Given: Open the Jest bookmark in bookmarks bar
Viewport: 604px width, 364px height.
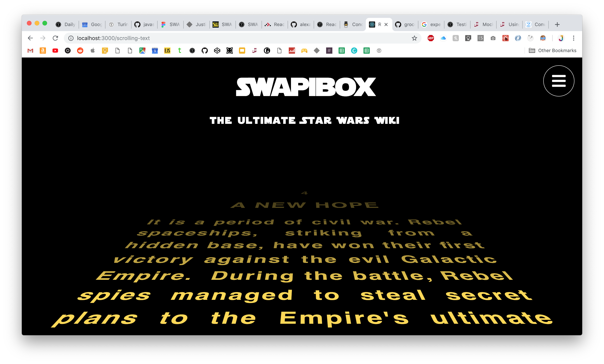Looking at the screenshot, I should [255, 51].
